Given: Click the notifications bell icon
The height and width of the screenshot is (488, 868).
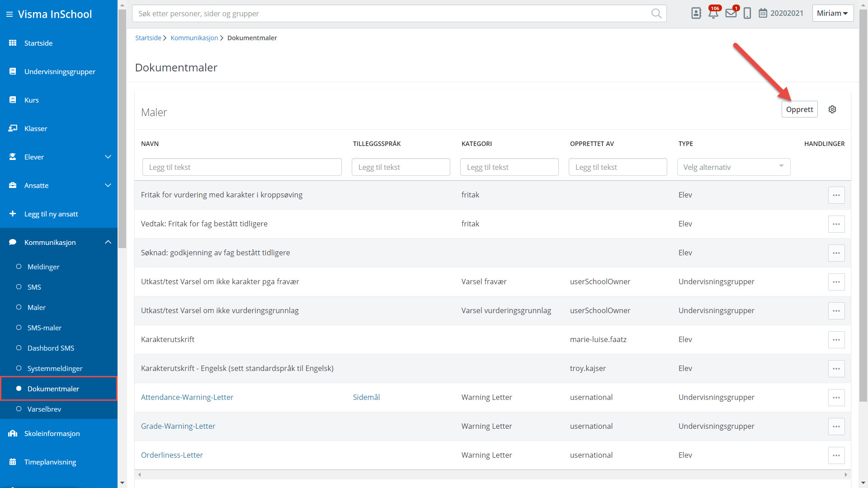Looking at the screenshot, I should pos(713,13).
